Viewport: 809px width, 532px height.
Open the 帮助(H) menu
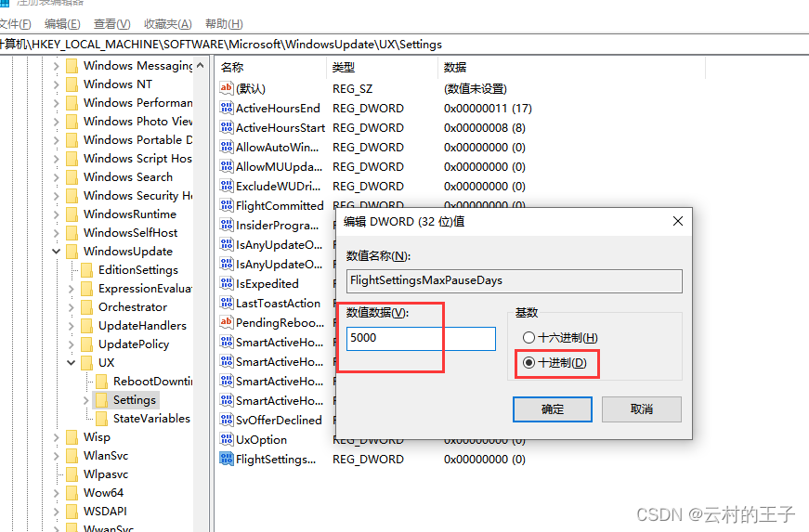point(224,24)
